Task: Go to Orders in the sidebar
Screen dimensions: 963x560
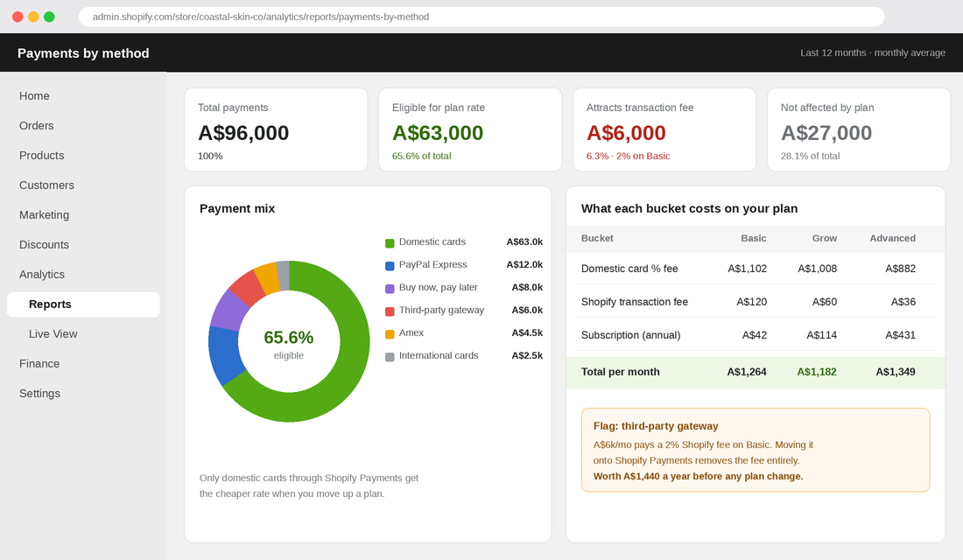Action: pos(36,125)
